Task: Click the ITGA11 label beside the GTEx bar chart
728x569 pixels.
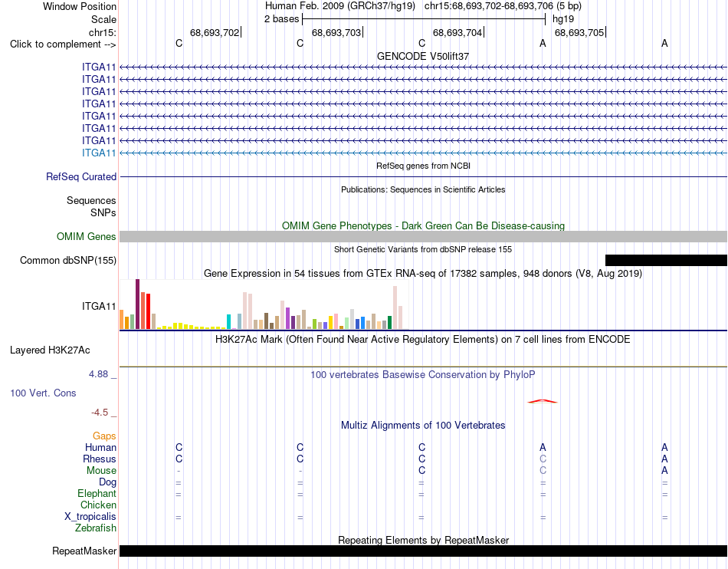Action: click(99, 306)
